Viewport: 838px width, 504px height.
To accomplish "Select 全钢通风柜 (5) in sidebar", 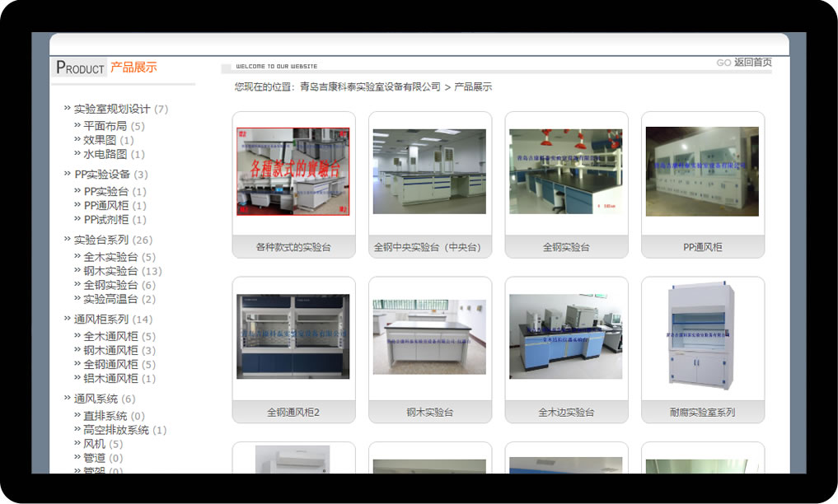I will point(119,364).
